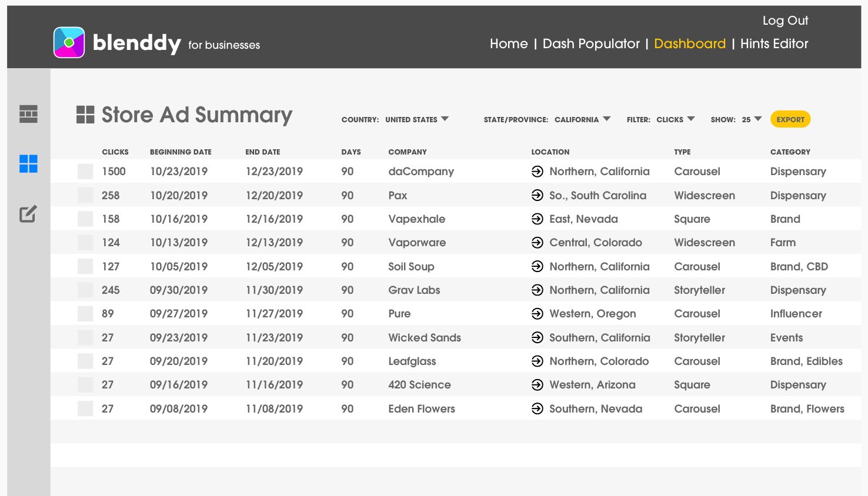
Task: Sort by Company column header
Action: coord(408,152)
